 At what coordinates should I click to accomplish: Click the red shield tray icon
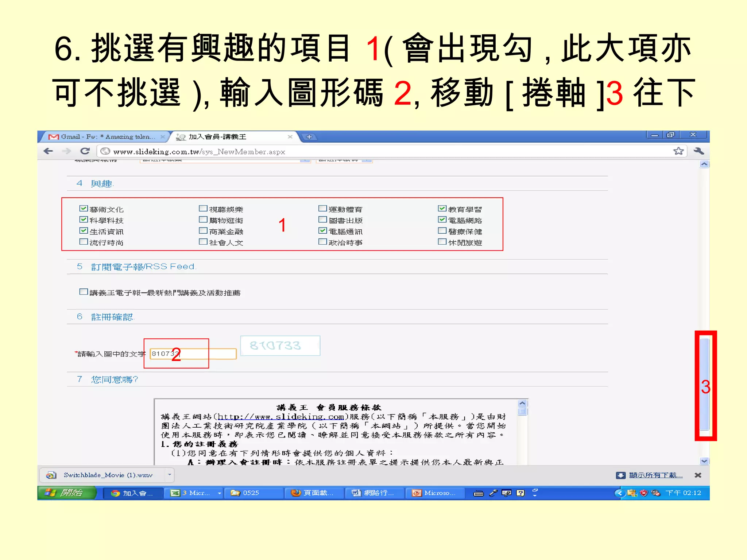click(x=644, y=493)
